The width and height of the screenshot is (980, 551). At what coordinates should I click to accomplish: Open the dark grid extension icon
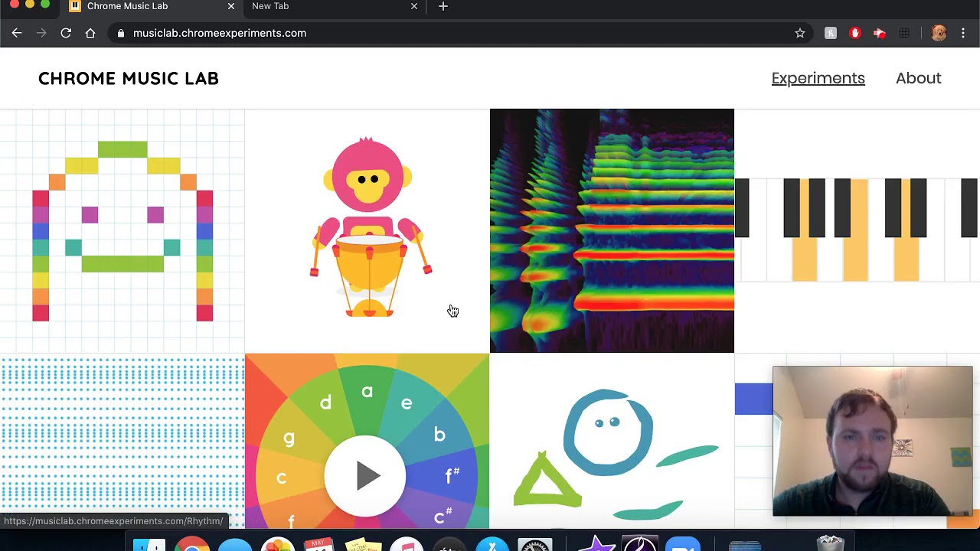click(904, 33)
